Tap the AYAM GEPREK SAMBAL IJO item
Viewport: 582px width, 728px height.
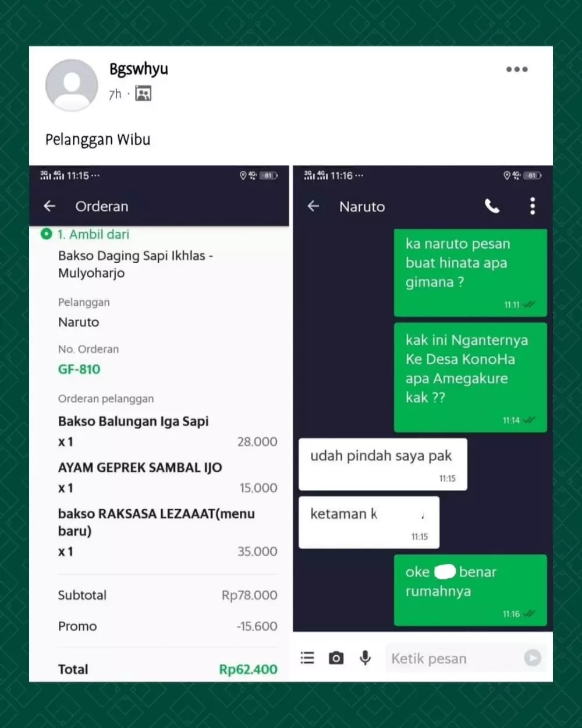click(x=140, y=468)
